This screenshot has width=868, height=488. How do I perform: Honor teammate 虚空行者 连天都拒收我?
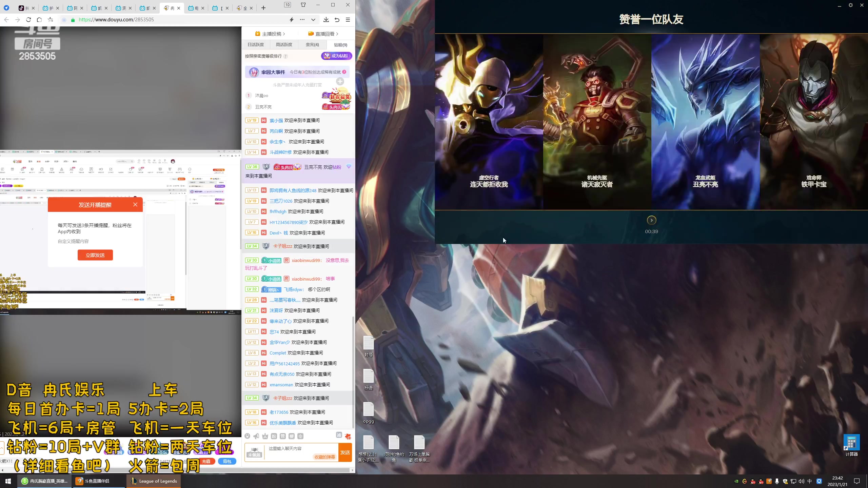(489, 122)
